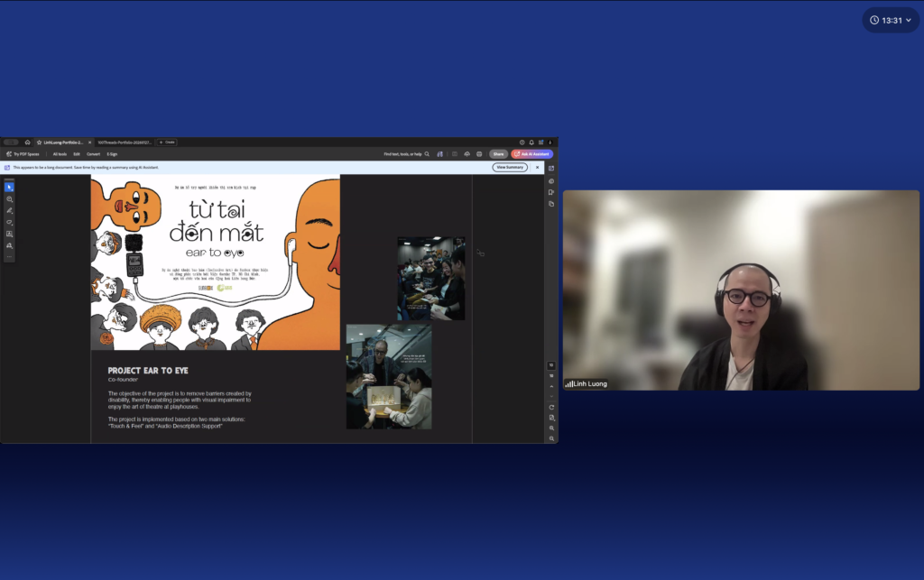Open the All tools menu
This screenshot has width=924, height=580.
click(60, 154)
